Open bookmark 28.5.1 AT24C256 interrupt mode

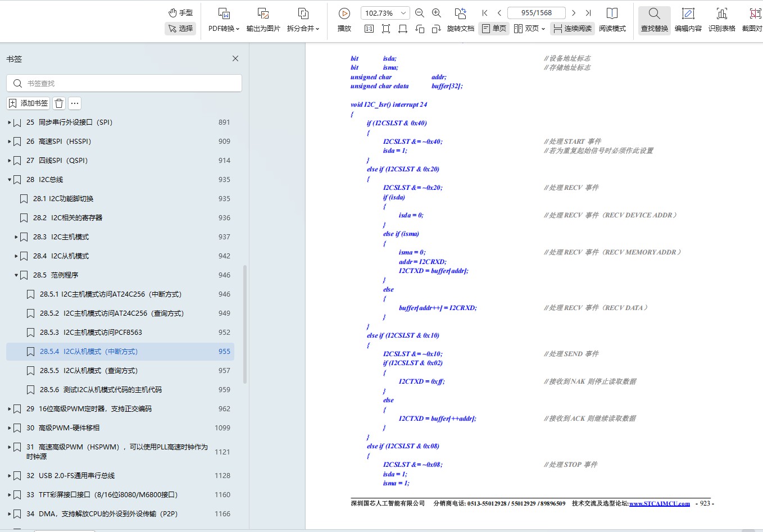tap(111, 294)
